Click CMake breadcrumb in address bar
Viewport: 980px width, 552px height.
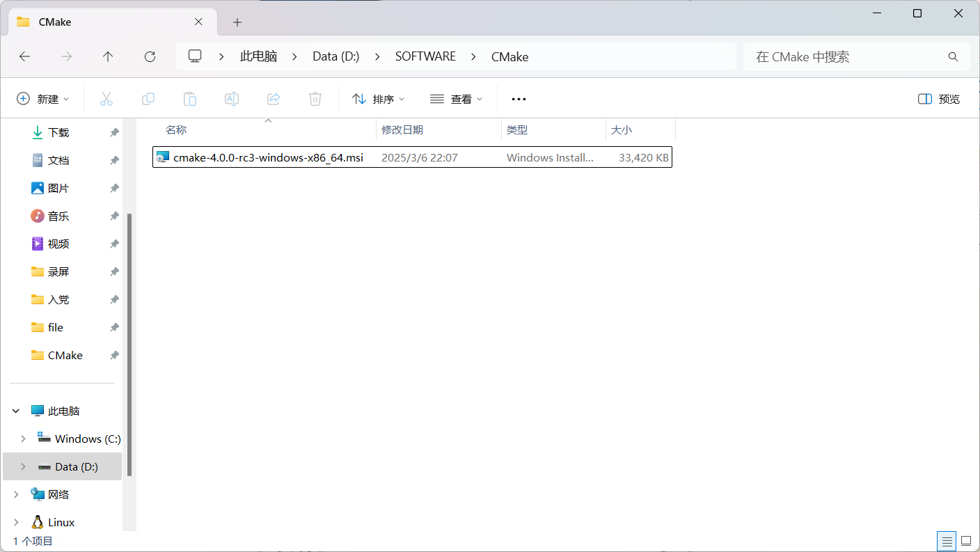point(509,57)
